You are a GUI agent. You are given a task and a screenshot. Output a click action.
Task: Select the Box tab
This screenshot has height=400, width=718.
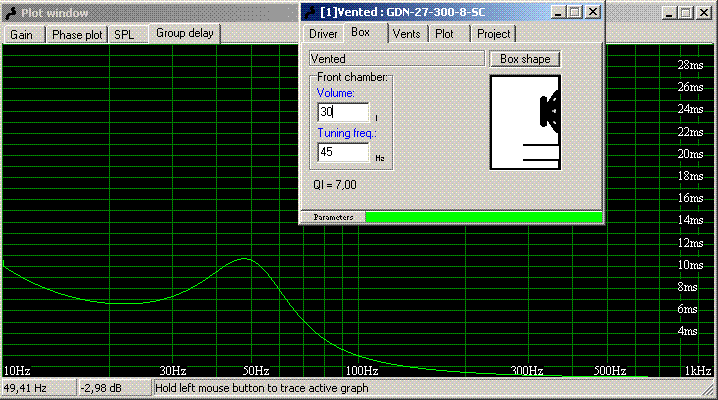click(x=361, y=32)
